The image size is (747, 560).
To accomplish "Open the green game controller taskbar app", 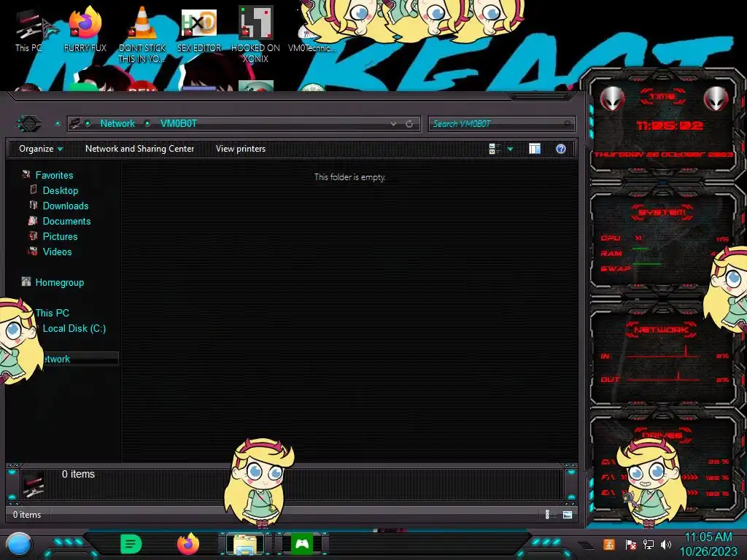I will pos(302,544).
